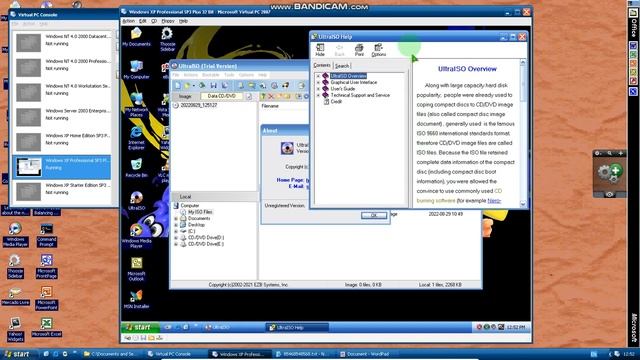Click the My Documents icon in XP guest
The width and height of the screenshot is (640, 360).
coord(136,37)
